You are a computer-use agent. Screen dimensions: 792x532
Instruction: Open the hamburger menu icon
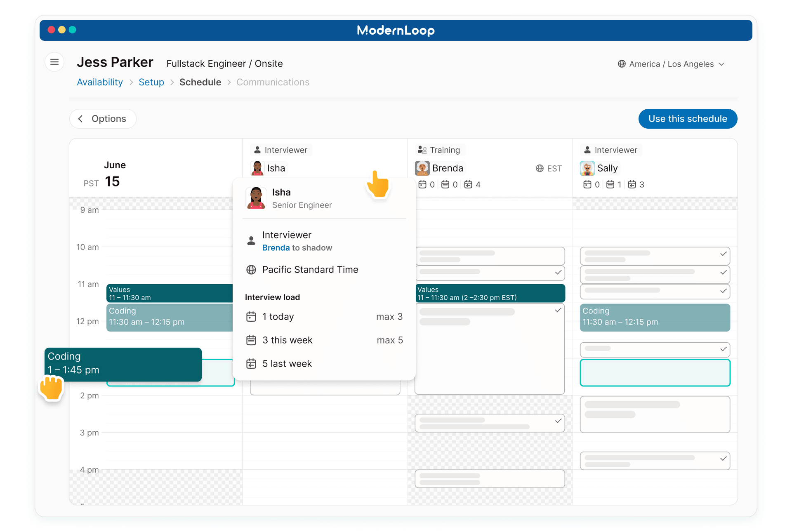pos(54,62)
